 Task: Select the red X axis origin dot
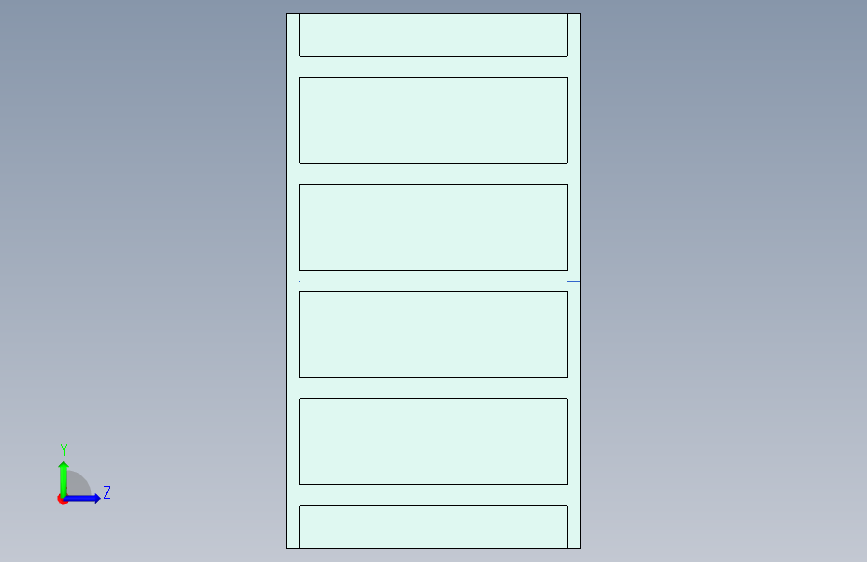coord(62,499)
